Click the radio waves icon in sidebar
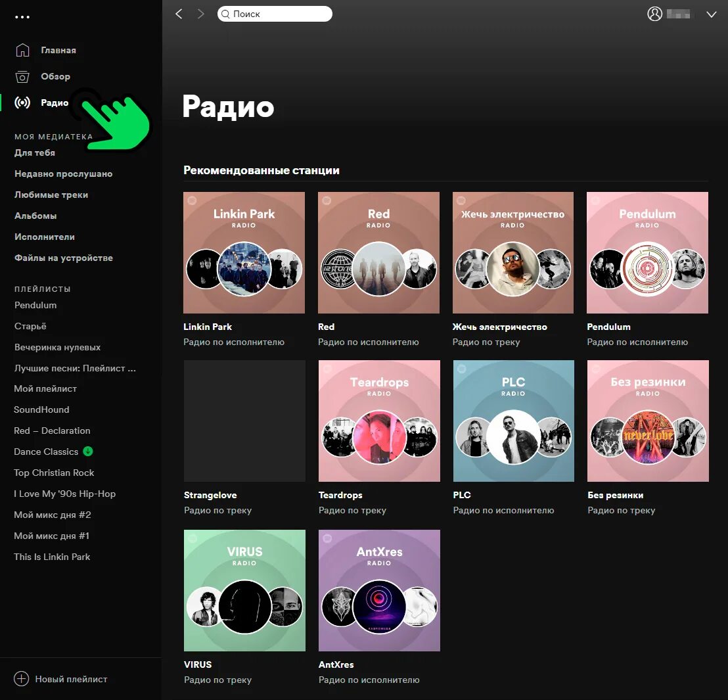The height and width of the screenshot is (700, 728). tap(22, 103)
